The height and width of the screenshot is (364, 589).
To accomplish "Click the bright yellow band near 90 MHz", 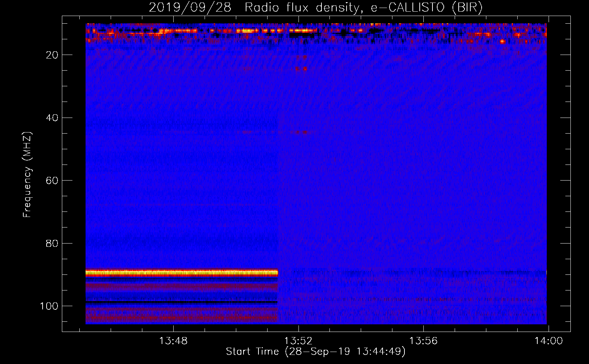I will point(182,273).
